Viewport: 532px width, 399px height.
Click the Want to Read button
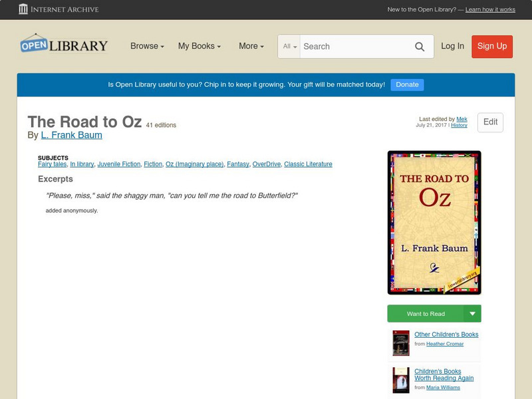(426, 313)
